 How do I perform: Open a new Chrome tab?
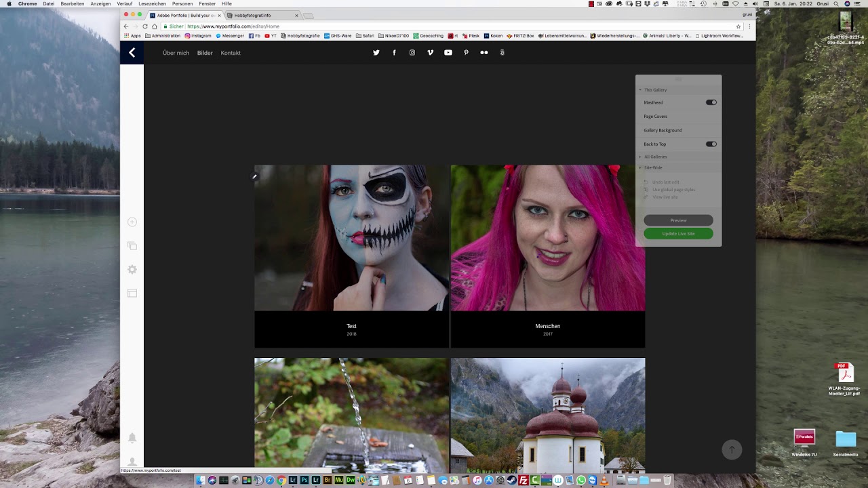pos(308,15)
